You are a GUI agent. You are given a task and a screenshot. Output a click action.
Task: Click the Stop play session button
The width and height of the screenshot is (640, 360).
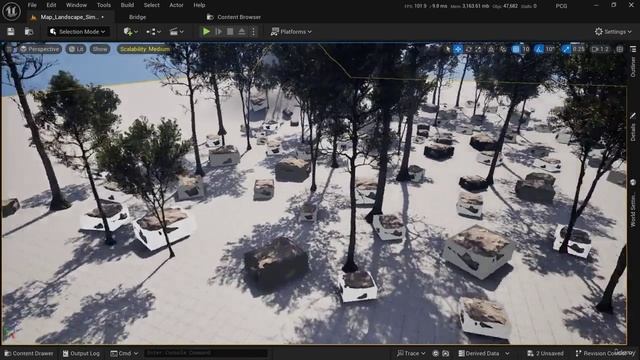tap(230, 31)
